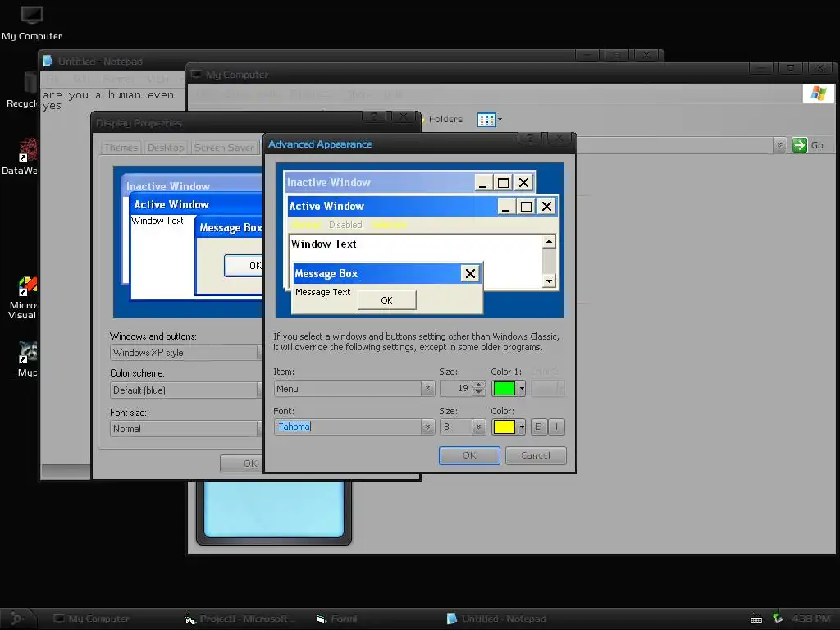Click Message Box close X in preview
Image resolution: width=840 pixels, height=630 pixels.
tap(470, 274)
